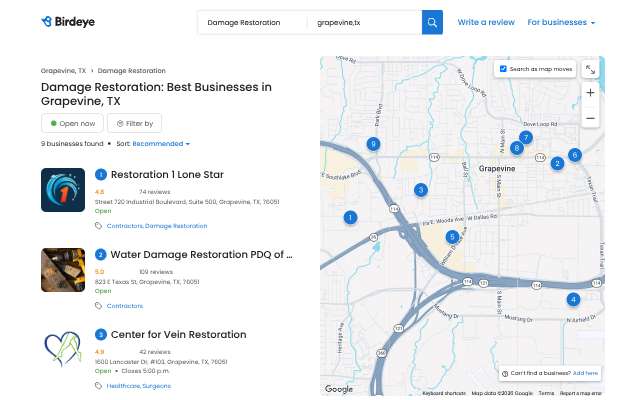Click the map Terms link
This screenshot has height=400, width=640.
click(546, 393)
